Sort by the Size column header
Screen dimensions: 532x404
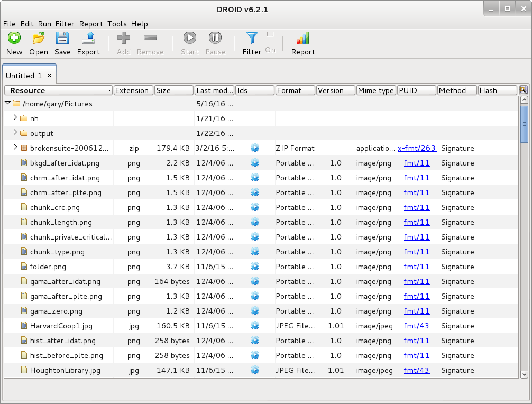174,90
